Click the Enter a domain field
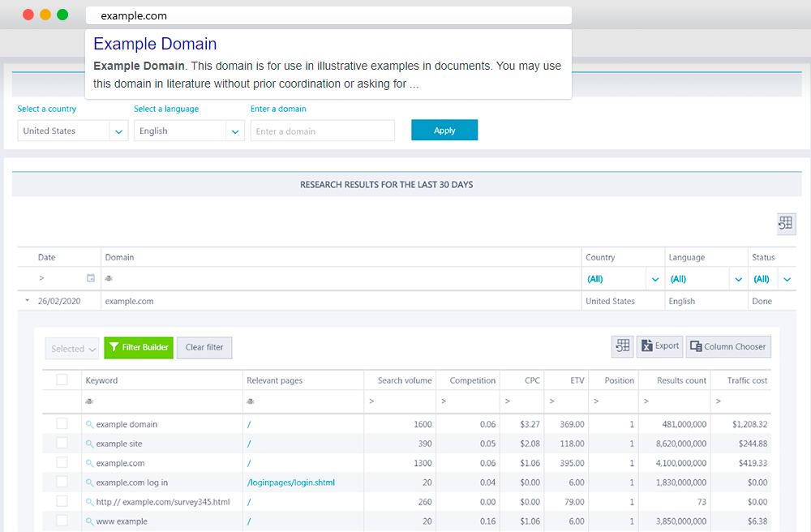Viewport: 811px width, 532px height. [x=322, y=131]
